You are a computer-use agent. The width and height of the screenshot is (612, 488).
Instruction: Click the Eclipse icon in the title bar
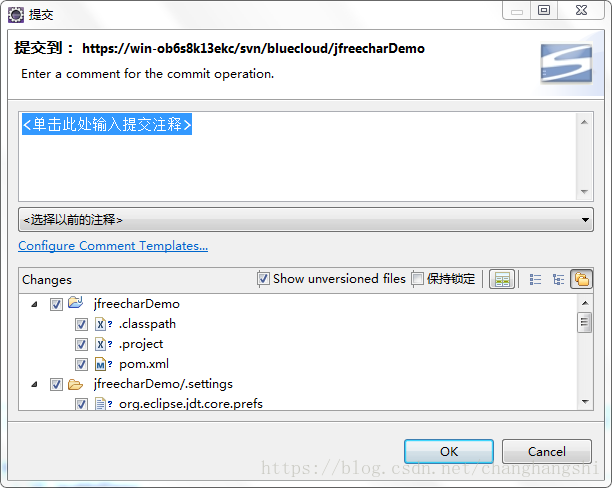click(x=16, y=15)
